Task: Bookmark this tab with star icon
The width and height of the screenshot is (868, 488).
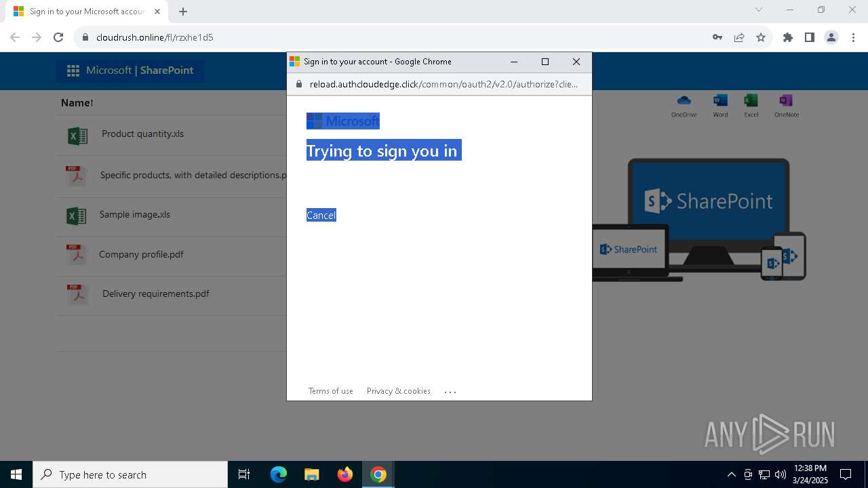Action: [761, 37]
